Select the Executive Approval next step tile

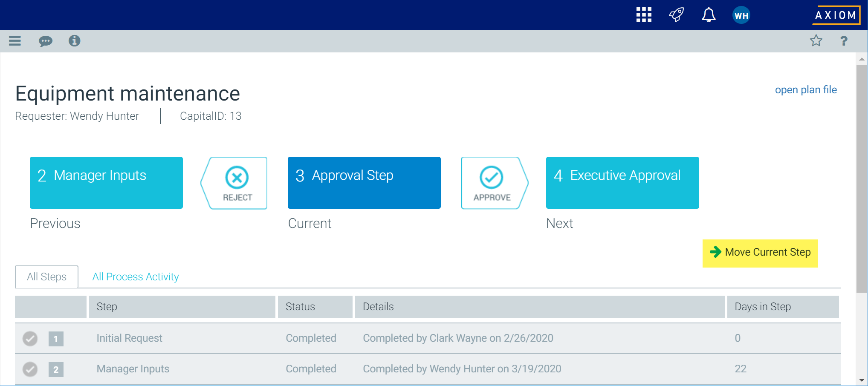622,183
